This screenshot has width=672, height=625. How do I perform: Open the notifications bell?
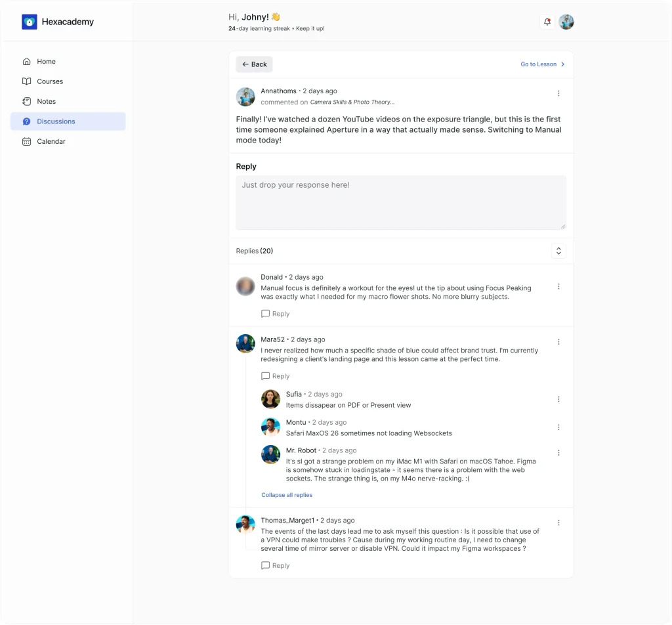547,22
